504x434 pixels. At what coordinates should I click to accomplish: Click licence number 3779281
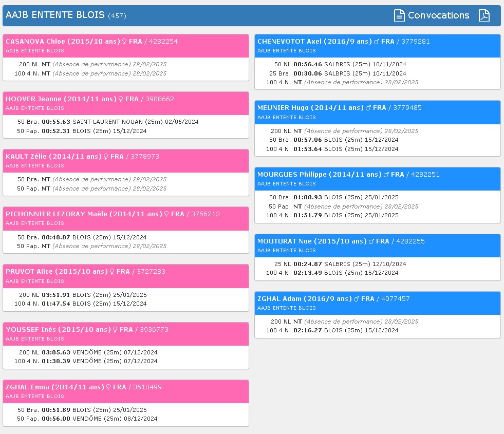pos(415,42)
